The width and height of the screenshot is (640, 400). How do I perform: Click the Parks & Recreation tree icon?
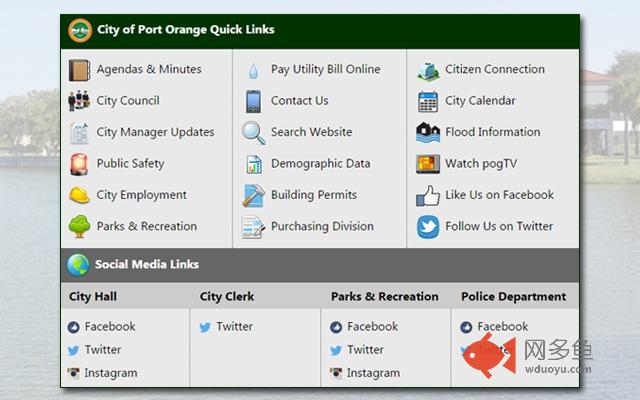click(79, 227)
